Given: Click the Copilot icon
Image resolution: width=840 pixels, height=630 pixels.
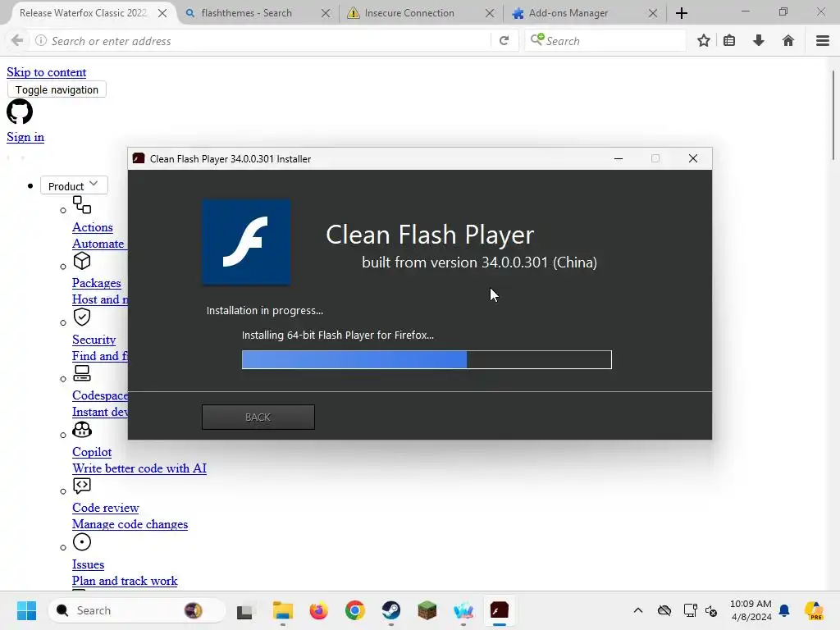Looking at the screenshot, I should (82, 430).
